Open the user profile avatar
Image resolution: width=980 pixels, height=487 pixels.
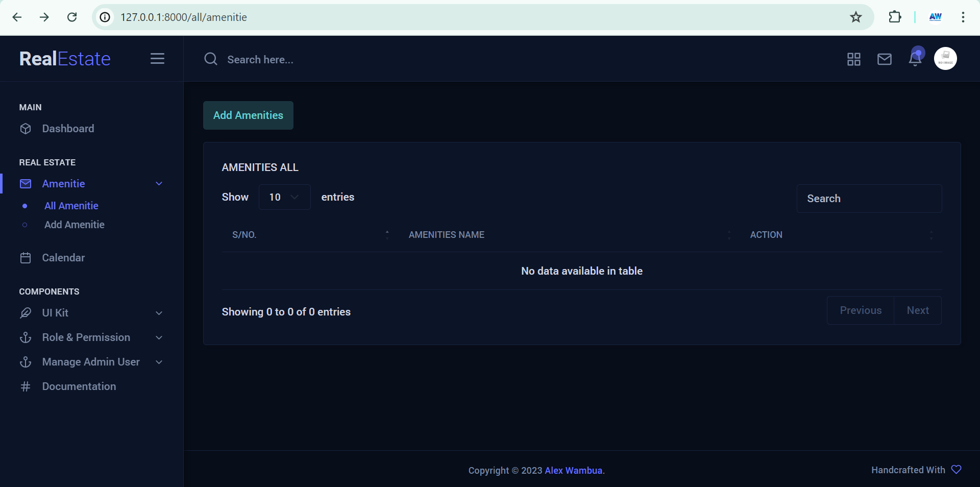(x=945, y=59)
